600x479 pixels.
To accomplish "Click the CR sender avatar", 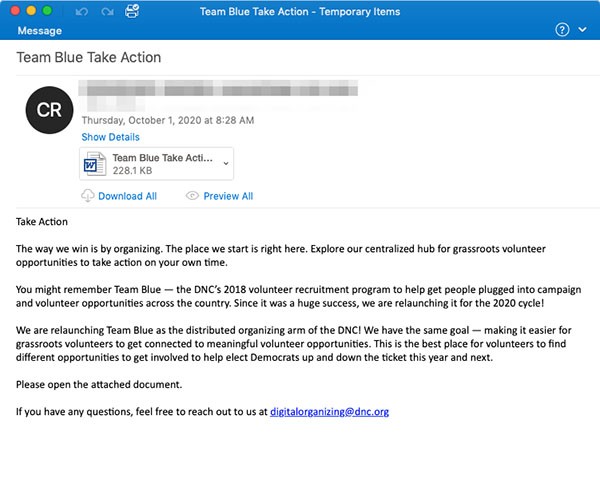I will (49, 111).
